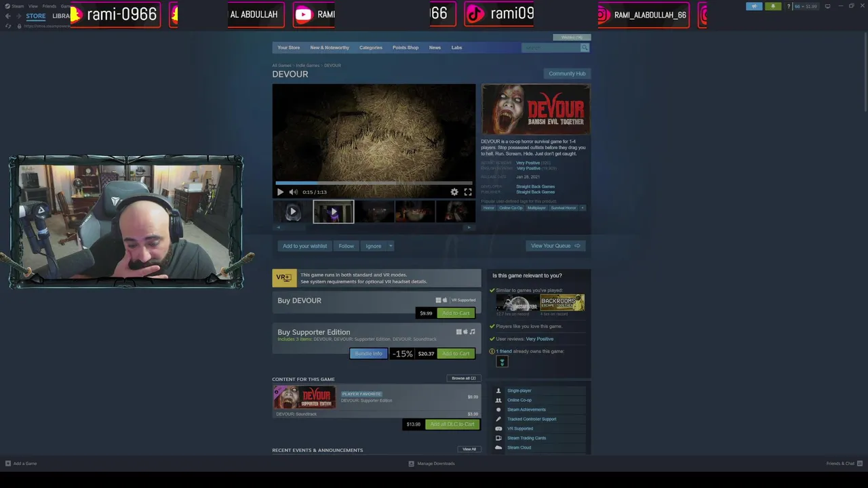Viewport: 868px width, 488px height.
Task: Open the account wallet dropdown
Action: (806, 6)
